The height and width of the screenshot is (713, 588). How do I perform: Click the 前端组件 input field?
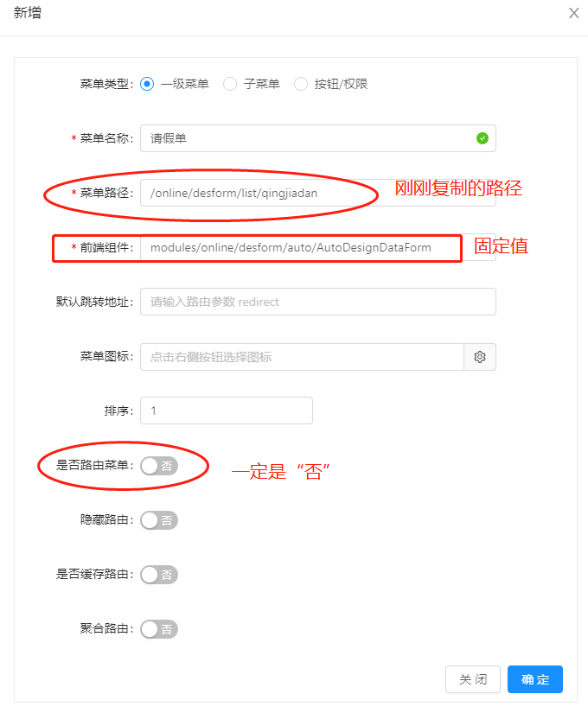(x=318, y=247)
